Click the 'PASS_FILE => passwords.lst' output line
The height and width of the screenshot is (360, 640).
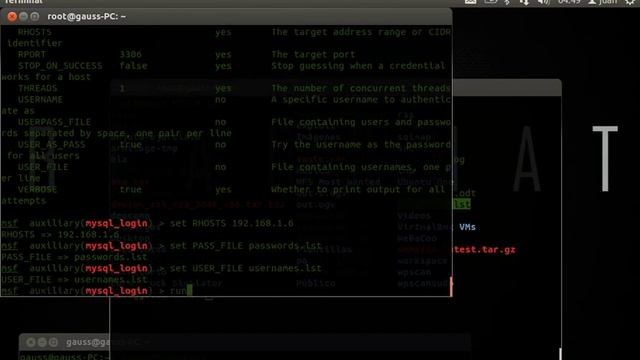click(74, 257)
